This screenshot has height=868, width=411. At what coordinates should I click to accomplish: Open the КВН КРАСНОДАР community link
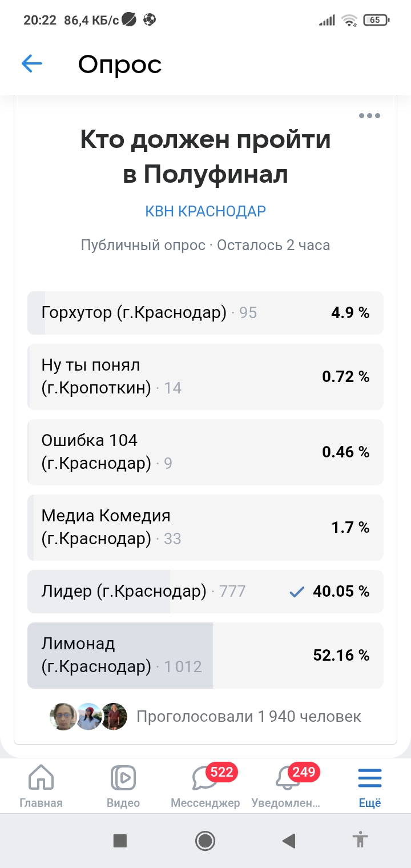(x=205, y=211)
